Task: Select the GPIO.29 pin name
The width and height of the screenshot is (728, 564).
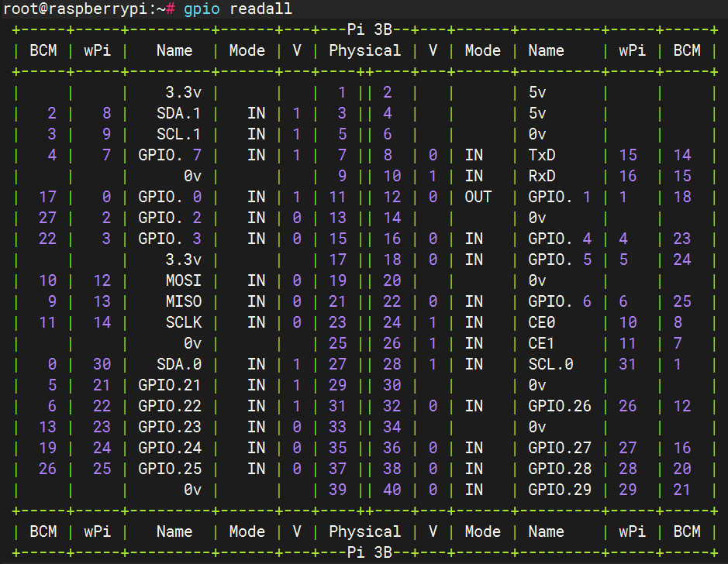Action: (560, 490)
